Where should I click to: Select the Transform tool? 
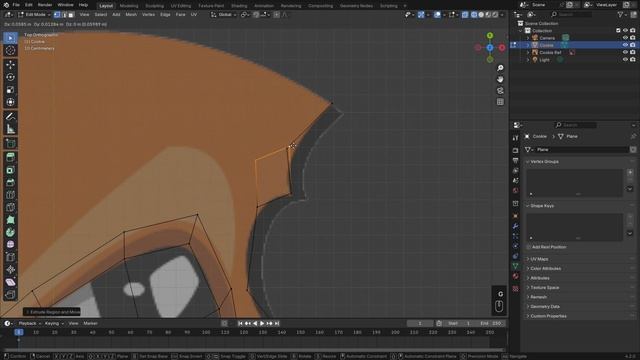coord(10,102)
